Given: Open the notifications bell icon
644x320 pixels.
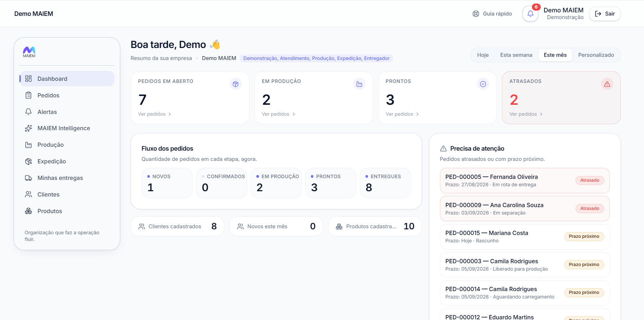Looking at the screenshot, I should (530, 14).
